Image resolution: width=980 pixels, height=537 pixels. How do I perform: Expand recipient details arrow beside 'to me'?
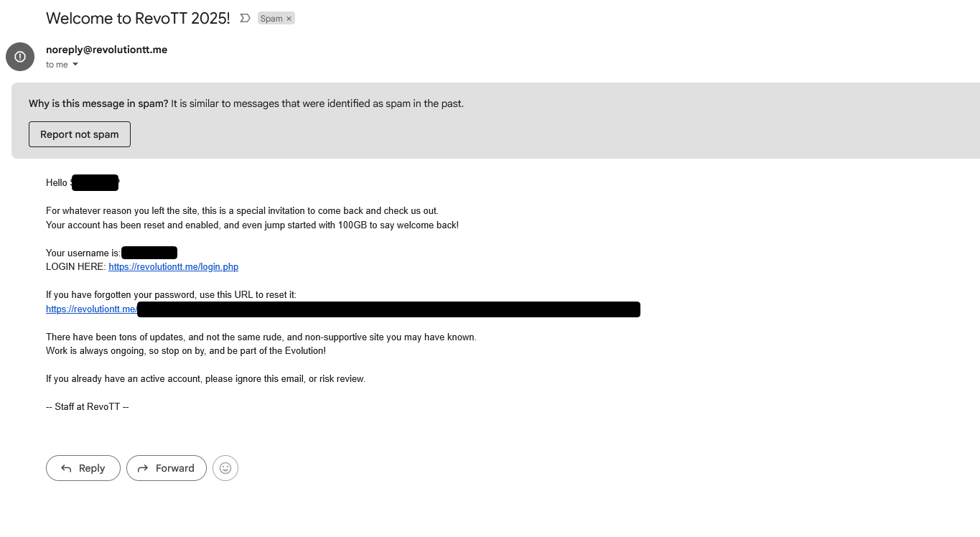(75, 65)
